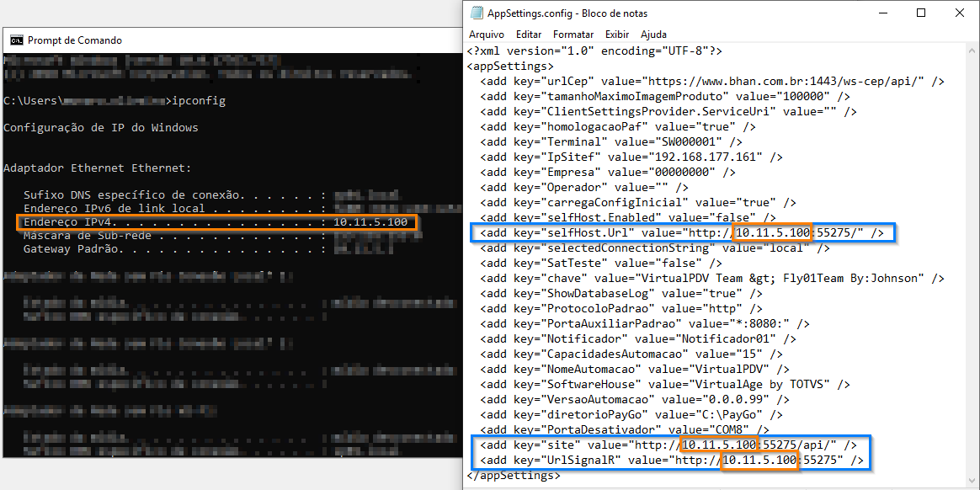980x490 pixels.
Task: Click the 'ClientSettingsProvider.ServiceUri' line
Action: pos(668,111)
